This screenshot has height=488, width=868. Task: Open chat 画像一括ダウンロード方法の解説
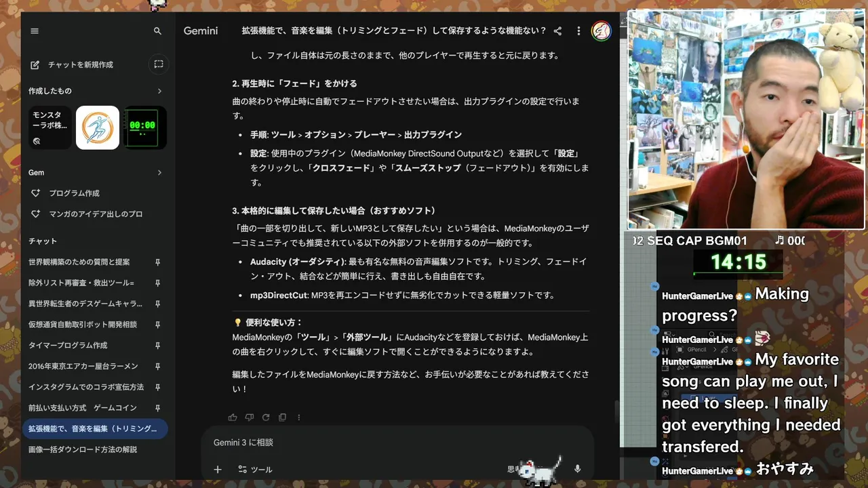(x=83, y=449)
